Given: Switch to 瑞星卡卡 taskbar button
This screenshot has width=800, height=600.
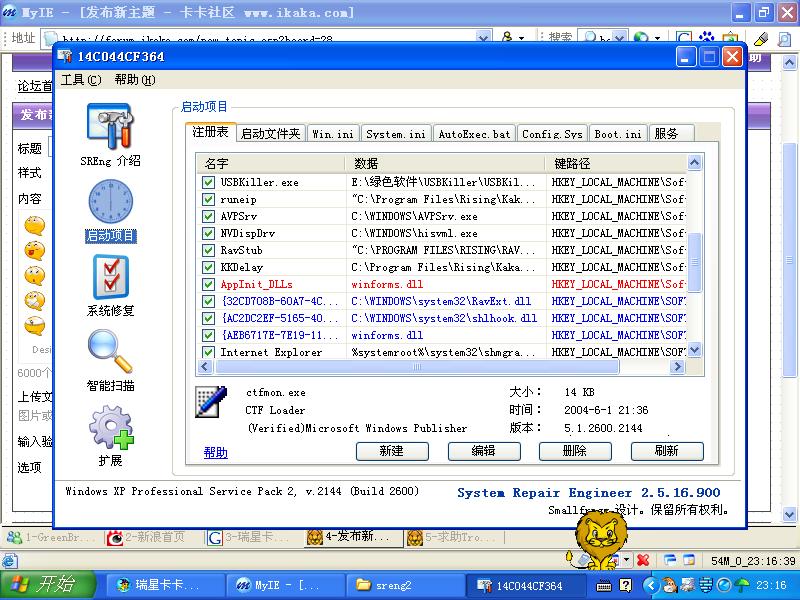Looking at the screenshot, I should 165,585.
